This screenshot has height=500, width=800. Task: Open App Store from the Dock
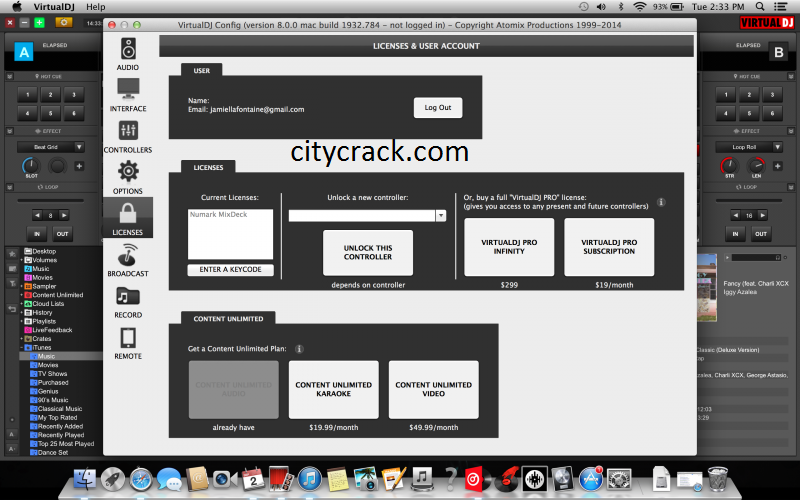(x=590, y=479)
